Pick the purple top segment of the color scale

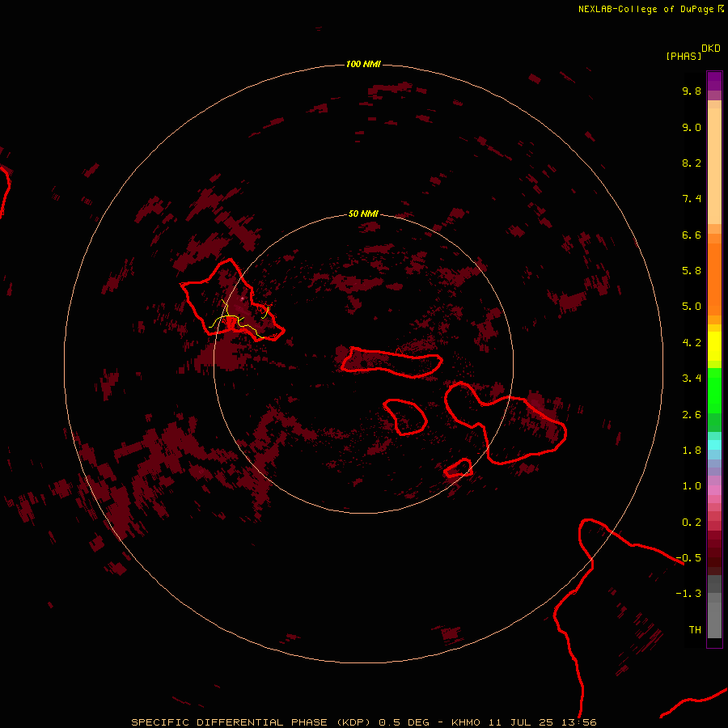[x=714, y=81]
